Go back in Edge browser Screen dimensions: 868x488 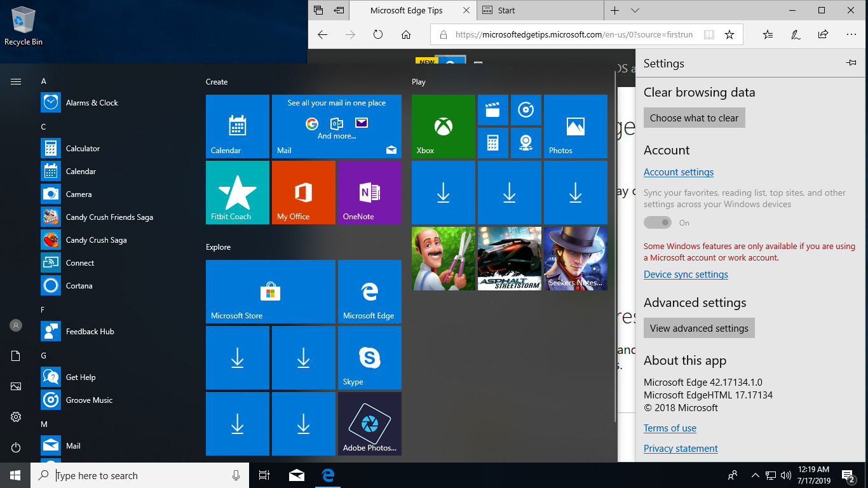(x=322, y=34)
